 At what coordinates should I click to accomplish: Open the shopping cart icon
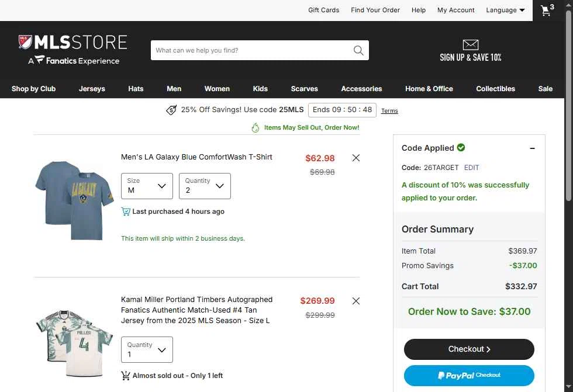[547, 10]
